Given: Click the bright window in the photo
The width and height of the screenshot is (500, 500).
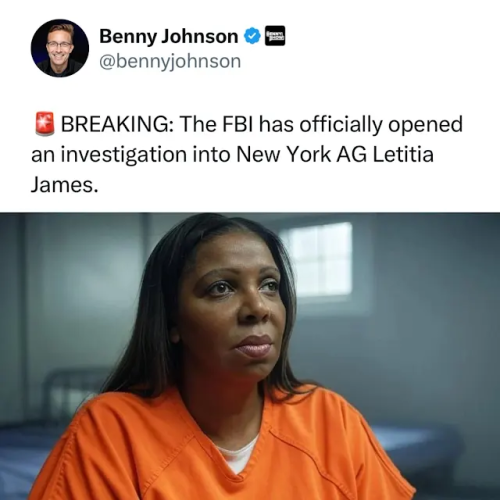Looking at the screenshot, I should coord(317,260).
